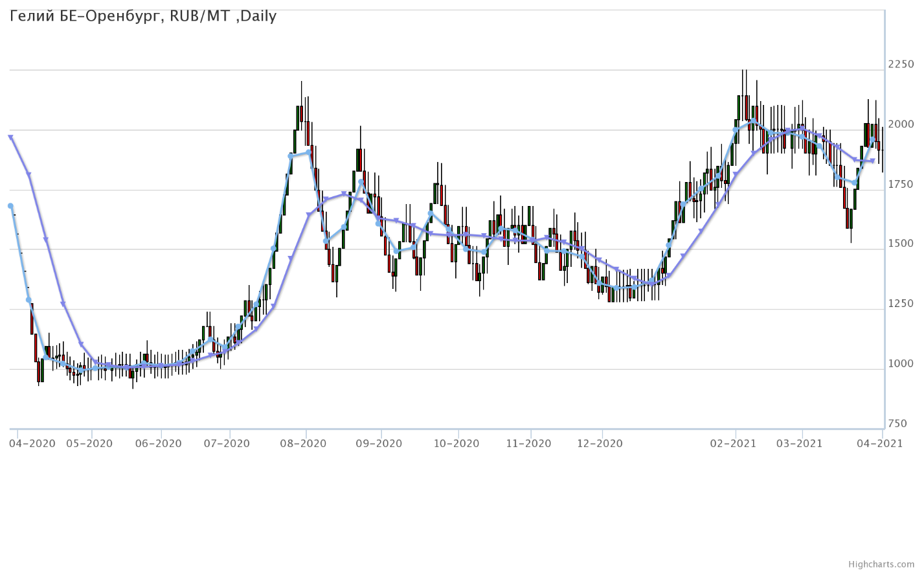Click the 06-2020 x-axis label
This screenshot has width=924, height=572.
159,444
